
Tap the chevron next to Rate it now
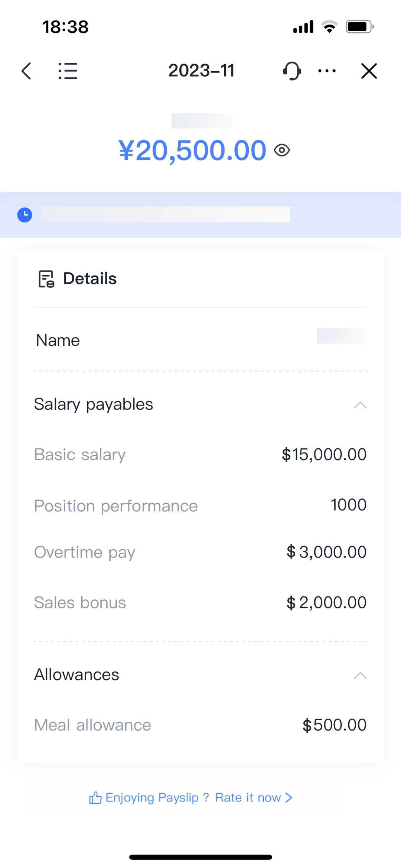coord(288,797)
